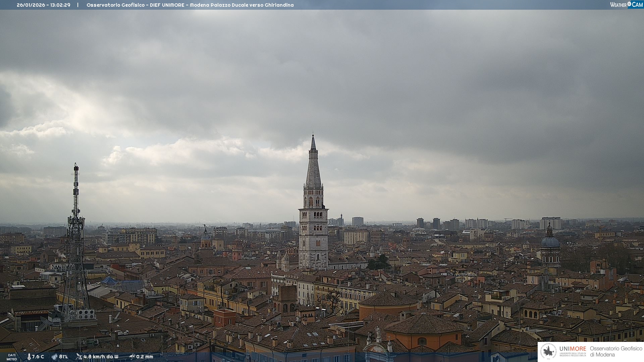Click the 0.2 mm rainfall value
644x362 pixels.
145,357
